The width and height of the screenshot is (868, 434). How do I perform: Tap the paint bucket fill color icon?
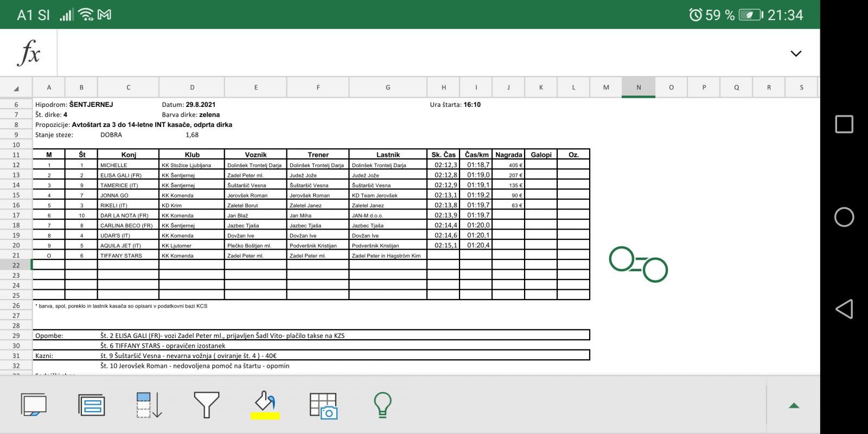coord(265,401)
